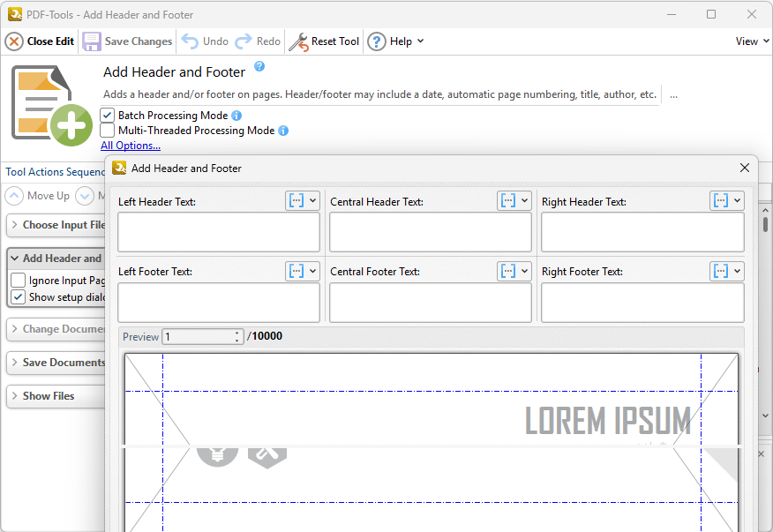
Task: Click the All Options link
Action: coord(131,146)
